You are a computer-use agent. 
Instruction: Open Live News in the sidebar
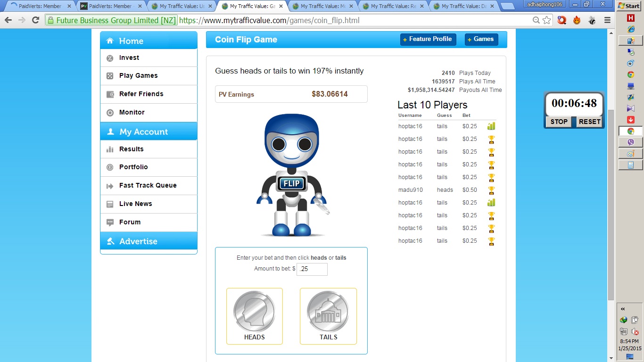point(149,204)
